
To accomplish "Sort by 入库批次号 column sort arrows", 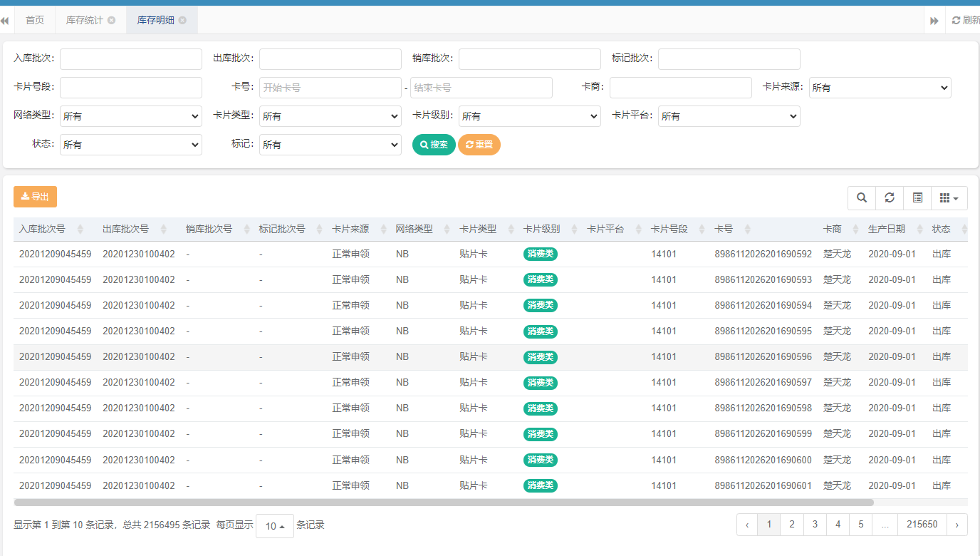I will tap(80, 230).
